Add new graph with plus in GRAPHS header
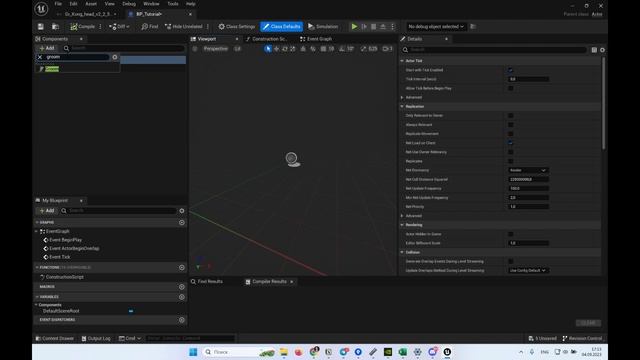 pos(182,222)
